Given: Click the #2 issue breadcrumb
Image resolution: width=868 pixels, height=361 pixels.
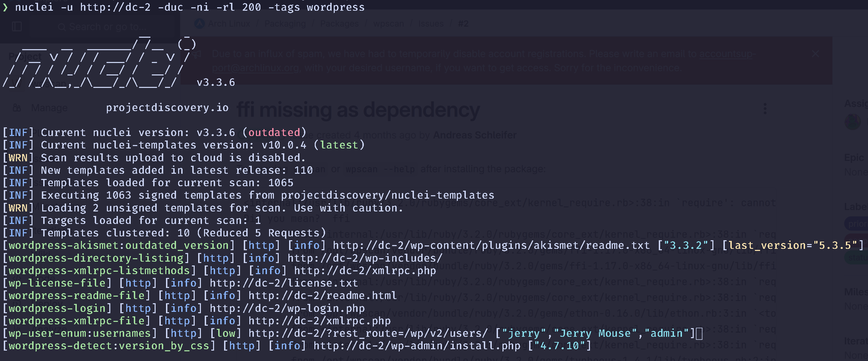Looking at the screenshot, I should coord(463,24).
